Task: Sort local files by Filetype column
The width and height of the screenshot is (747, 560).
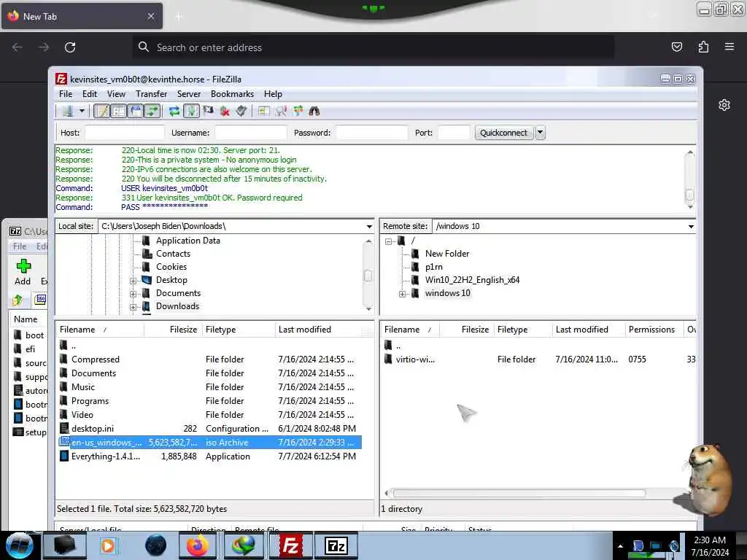Action: pos(239,330)
